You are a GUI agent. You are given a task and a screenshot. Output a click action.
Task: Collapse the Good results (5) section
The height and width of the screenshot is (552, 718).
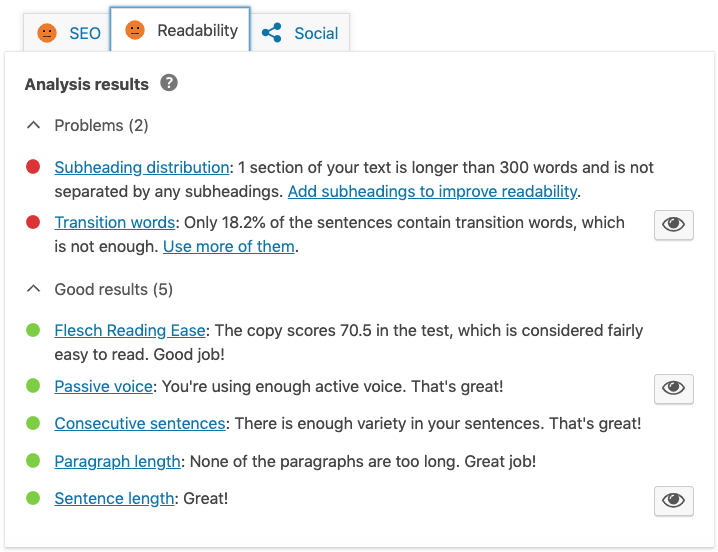click(x=99, y=290)
